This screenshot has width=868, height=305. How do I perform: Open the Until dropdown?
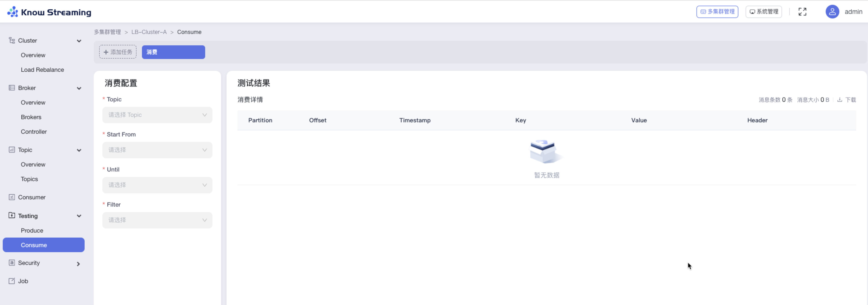pyautogui.click(x=157, y=185)
